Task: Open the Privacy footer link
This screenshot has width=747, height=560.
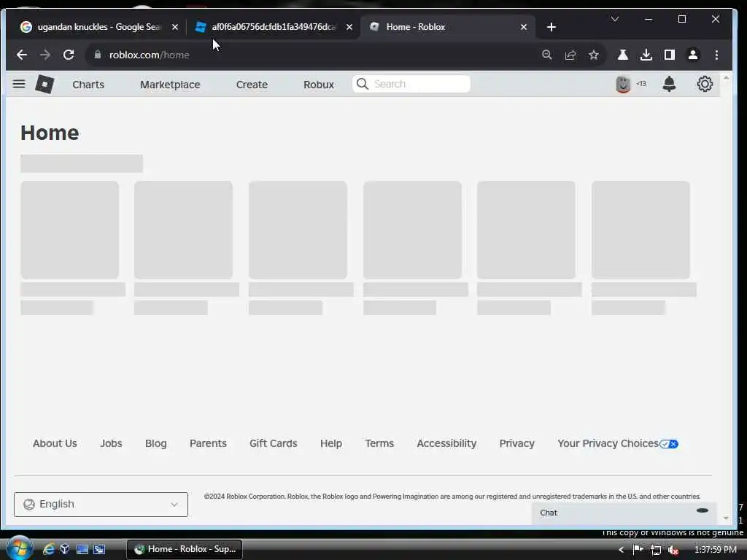Action: 517,443
